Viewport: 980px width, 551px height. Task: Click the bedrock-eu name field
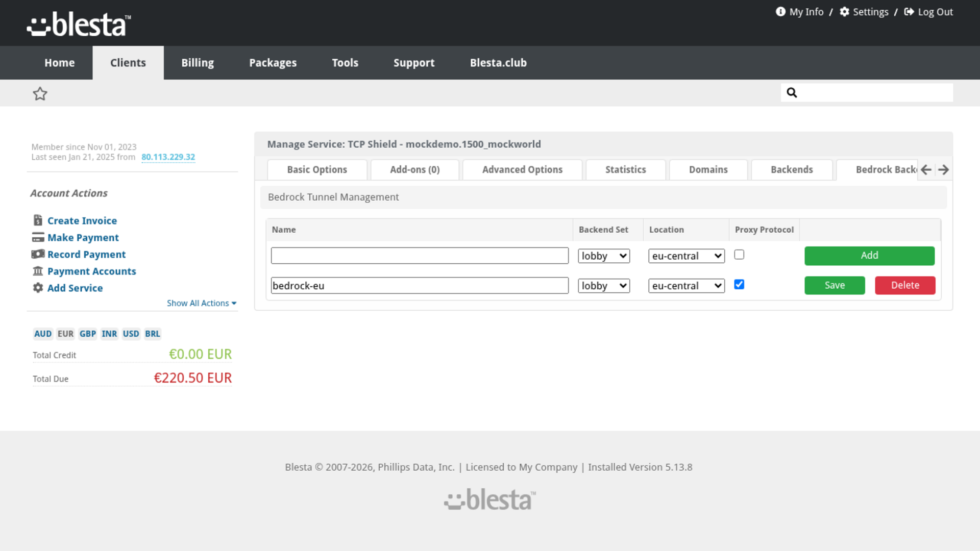[420, 286]
